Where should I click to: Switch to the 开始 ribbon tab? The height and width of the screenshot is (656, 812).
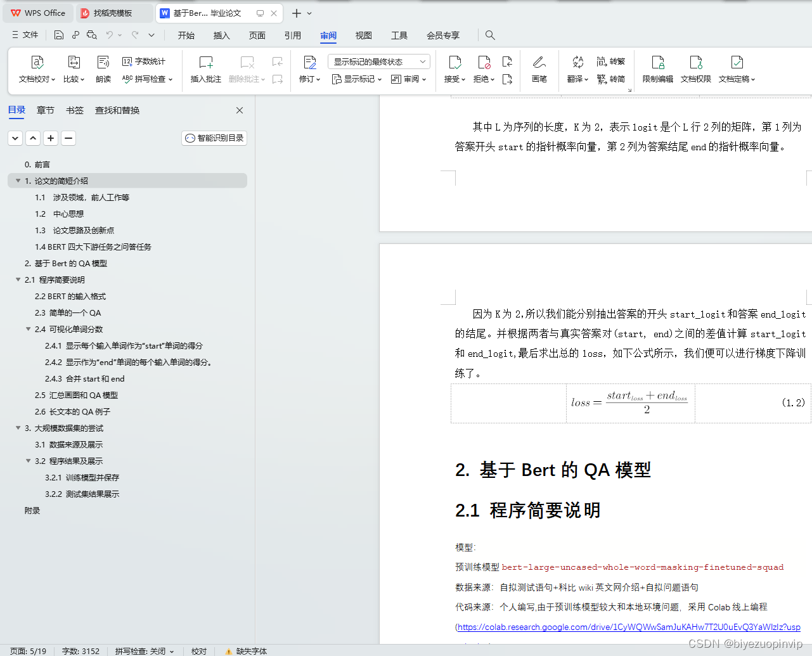[x=186, y=35]
